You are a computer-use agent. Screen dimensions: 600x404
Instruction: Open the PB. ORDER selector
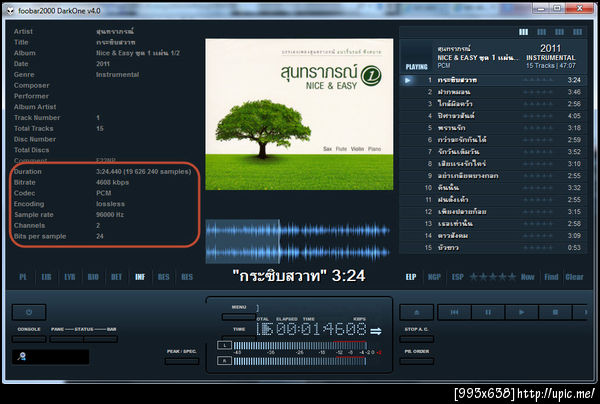pyautogui.click(x=417, y=361)
